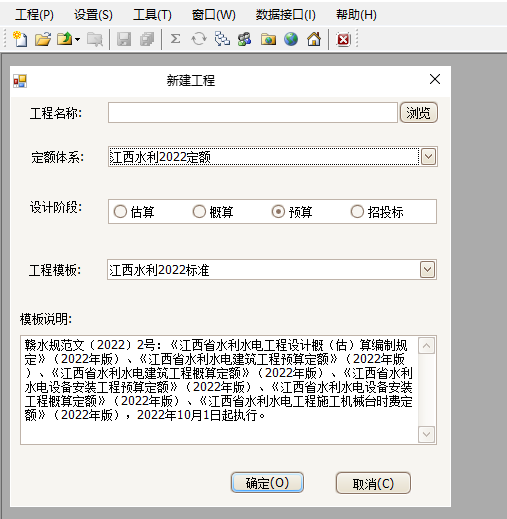Viewport: 507px width, 519px height.
Task: Click the folder with photo toolbar icon
Action: coord(268,39)
